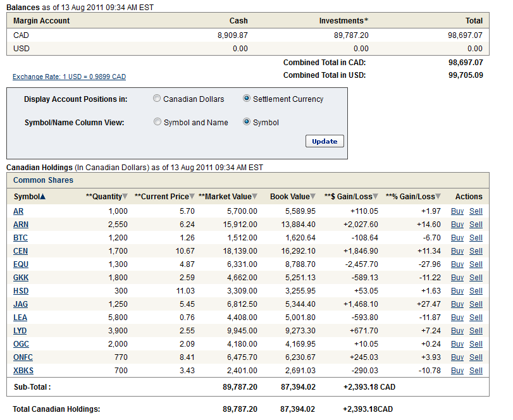
Task: Open the LYD symbol details
Action: point(20,331)
